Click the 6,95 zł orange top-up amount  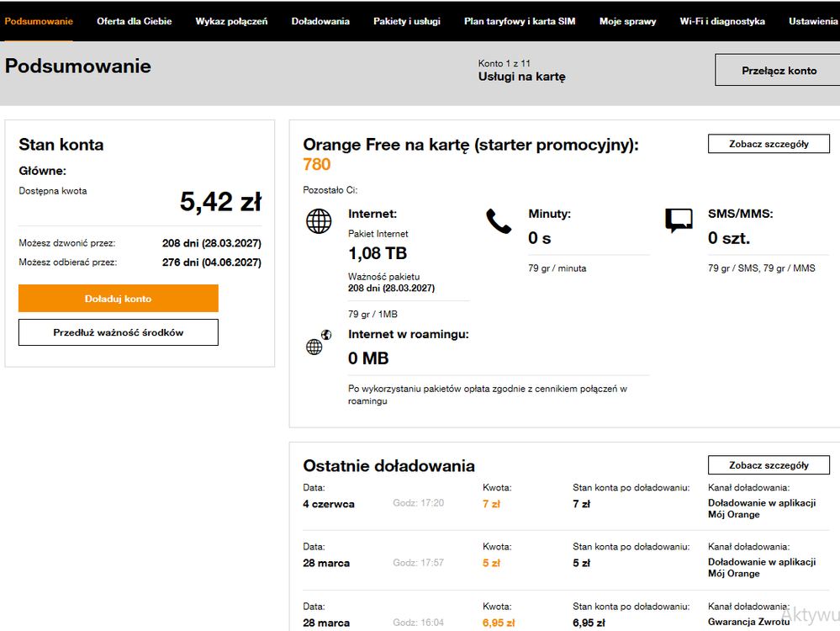[499, 623]
